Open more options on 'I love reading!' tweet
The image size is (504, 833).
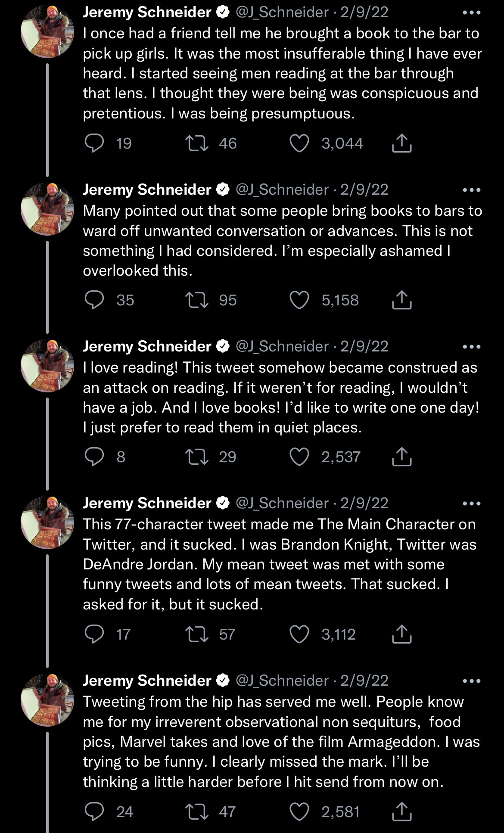(x=471, y=347)
